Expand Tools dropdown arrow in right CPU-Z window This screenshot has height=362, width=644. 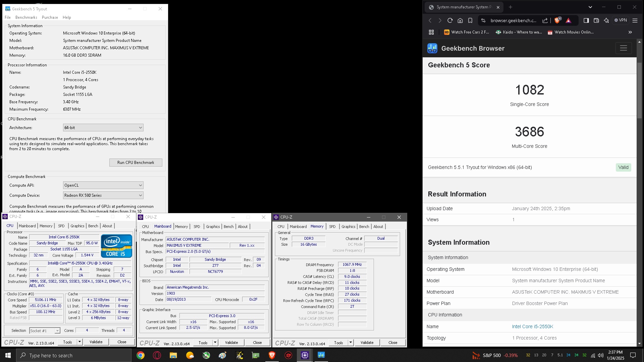click(351, 343)
